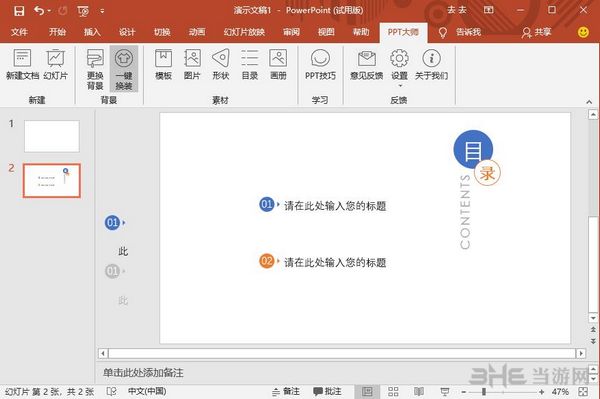
Task: Click the smiley feedback icon
Action: 583,32
